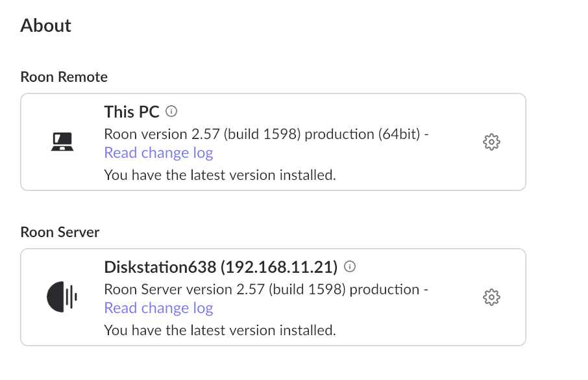Click latest version message under This PC
The image size is (588, 380).
tap(219, 175)
